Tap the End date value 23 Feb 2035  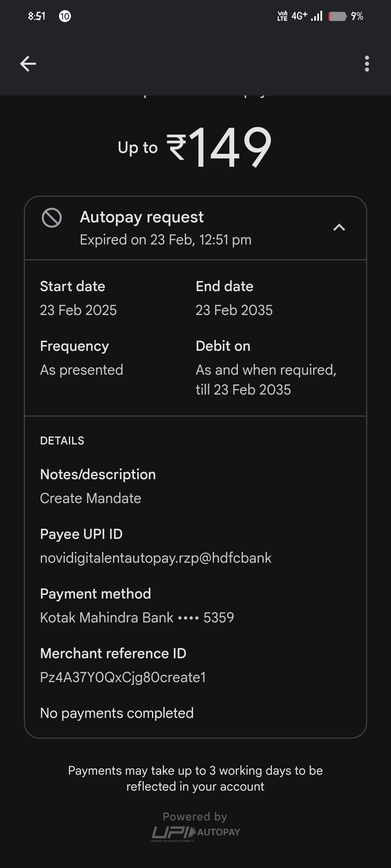click(234, 310)
